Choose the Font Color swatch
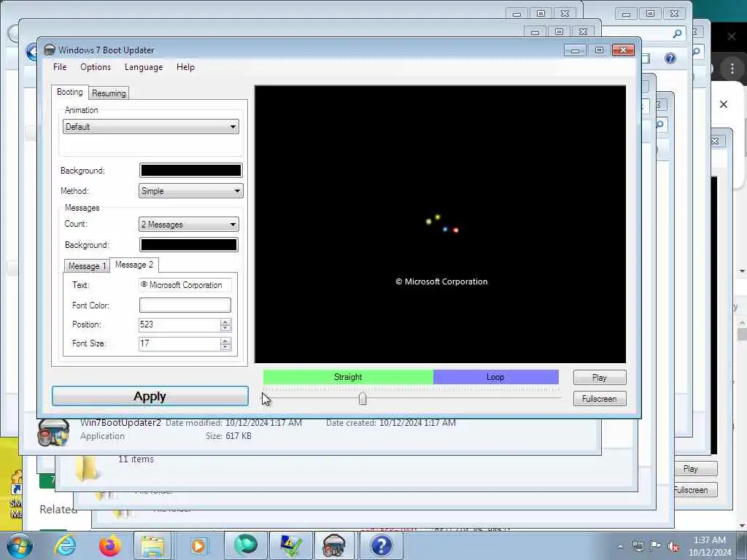The height and width of the screenshot is (560, 747). pos(185,306)
